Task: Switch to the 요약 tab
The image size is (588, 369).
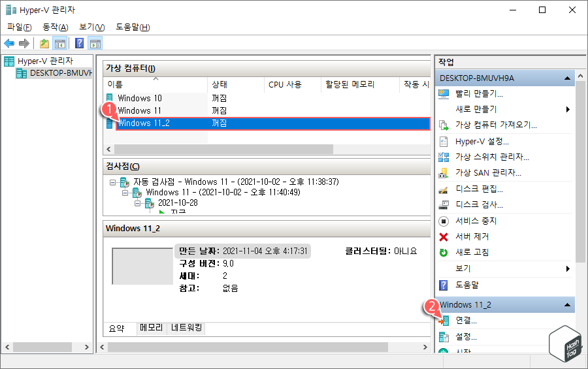Action: point(117,329)
